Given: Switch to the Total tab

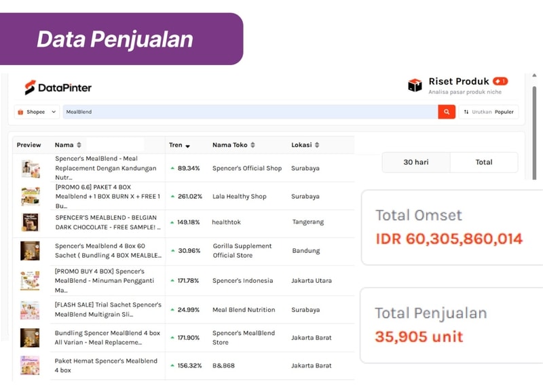Looking at the screenshot, I should (484, 162).
